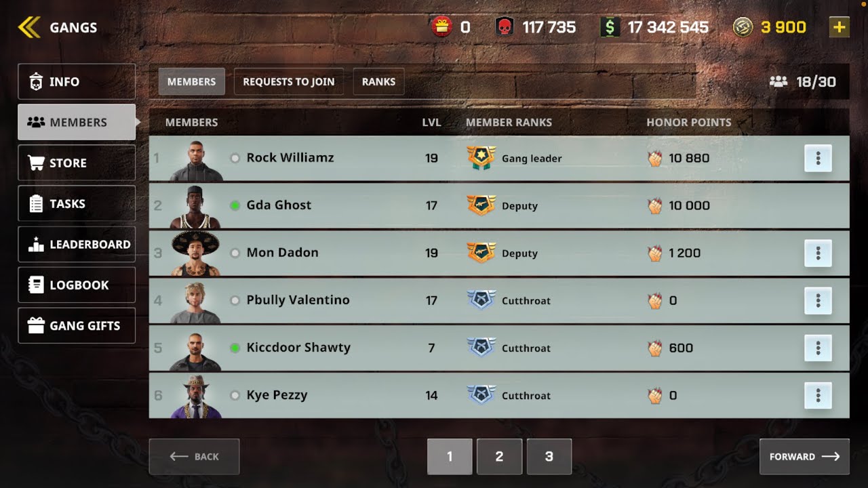Click the red skull currency icon

505,27
